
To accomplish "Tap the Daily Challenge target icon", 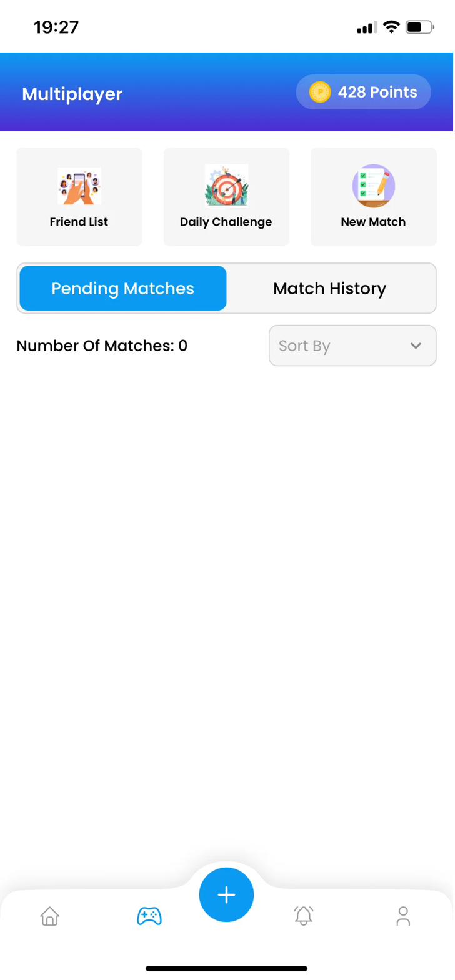I will coord(226,185).
